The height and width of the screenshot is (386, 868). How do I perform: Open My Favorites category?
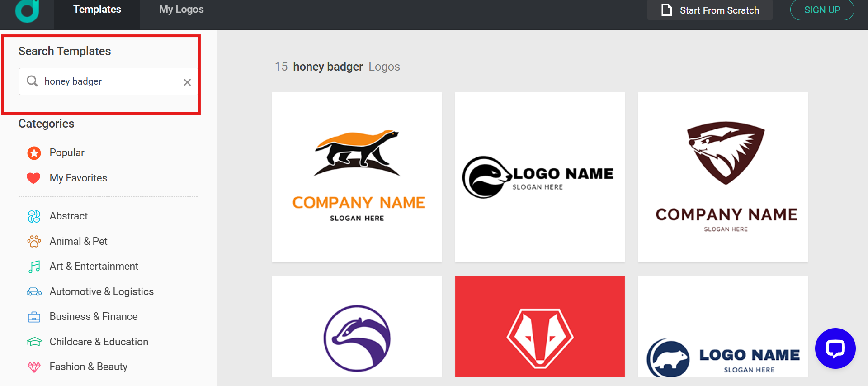(x=78, y=178)
